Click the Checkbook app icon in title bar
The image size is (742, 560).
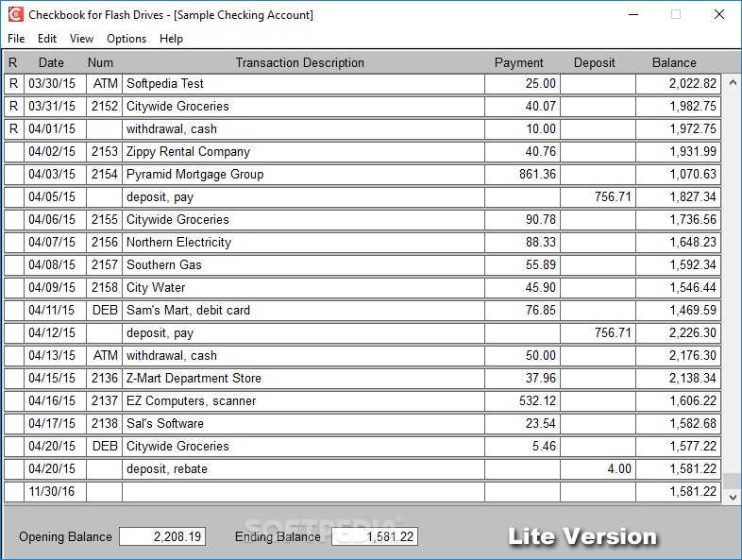coord(16,15)
